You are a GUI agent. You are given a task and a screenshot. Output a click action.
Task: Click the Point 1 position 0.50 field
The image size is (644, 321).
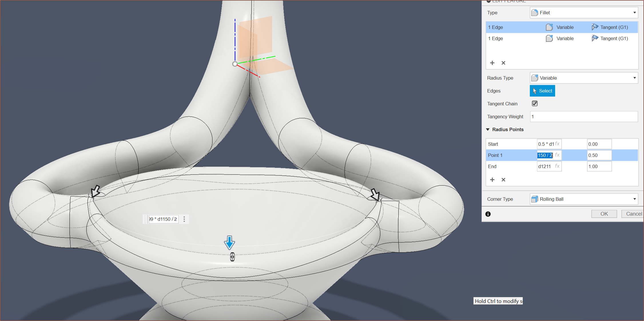599,155
